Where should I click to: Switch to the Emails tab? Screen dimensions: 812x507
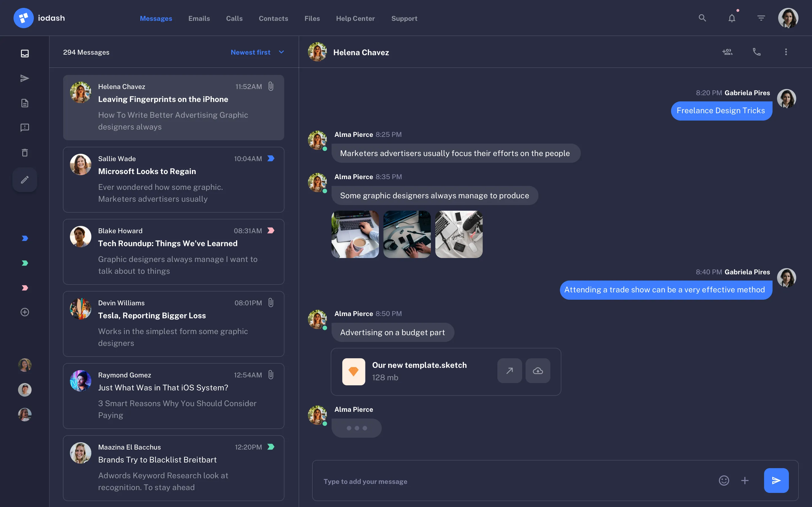point(199,18)
